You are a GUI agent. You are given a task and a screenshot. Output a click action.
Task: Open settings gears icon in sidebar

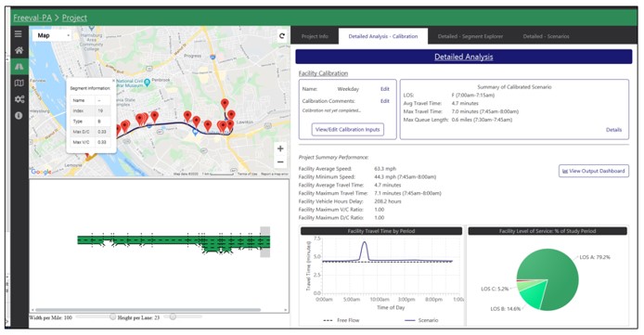coord(19,99)
